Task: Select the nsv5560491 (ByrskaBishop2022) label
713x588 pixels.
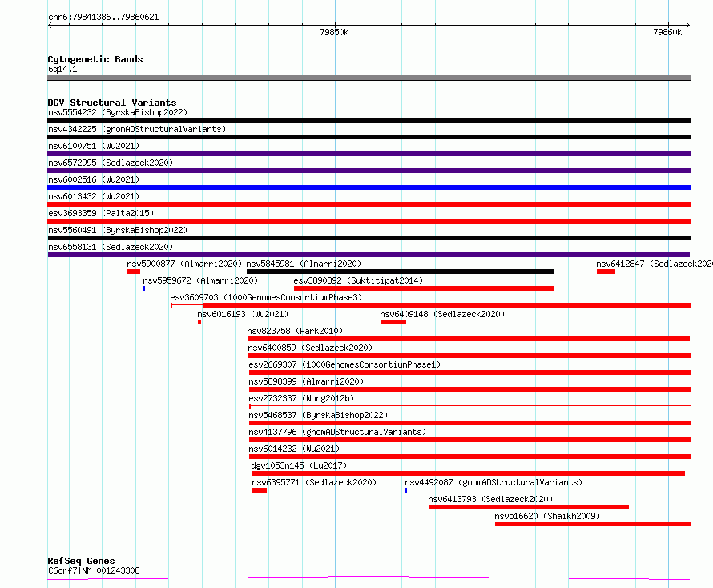Action: click(x=118, y=230)
